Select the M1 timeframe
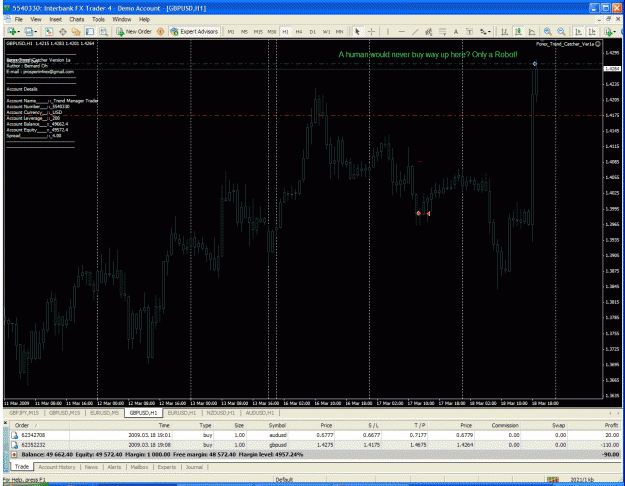Viewport: 625px width, 486px height. click(x=231, y=32)
